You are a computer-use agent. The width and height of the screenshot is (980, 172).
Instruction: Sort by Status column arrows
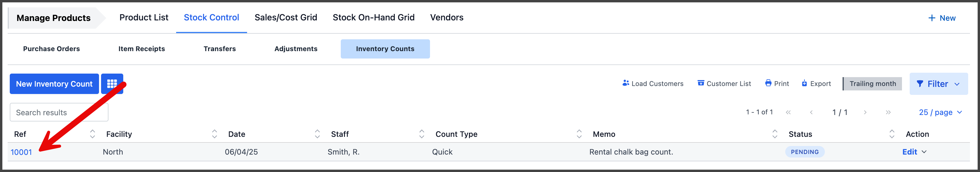pyautogui.click(x=892, y=134)
